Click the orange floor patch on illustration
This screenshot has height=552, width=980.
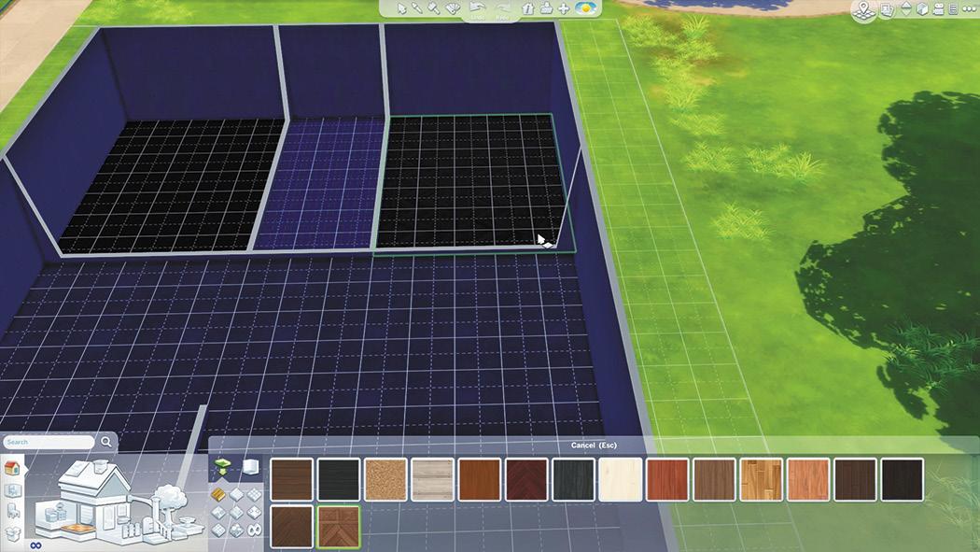(x=77, y=529)
